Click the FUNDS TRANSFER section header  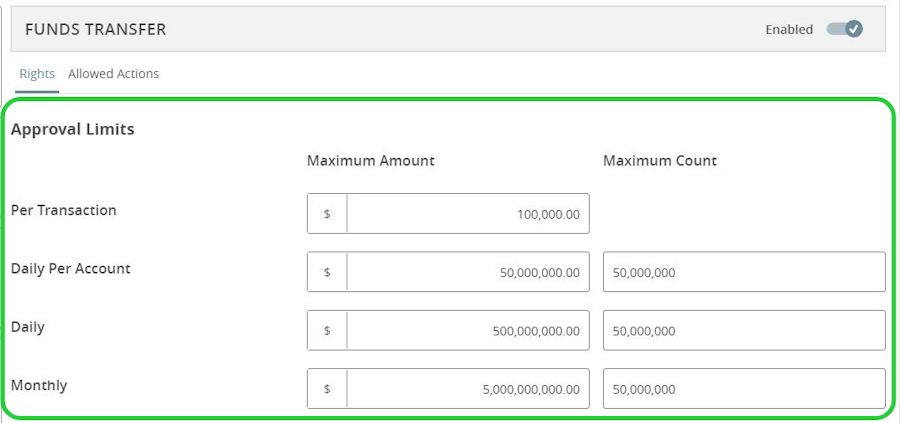click(96, 30)
